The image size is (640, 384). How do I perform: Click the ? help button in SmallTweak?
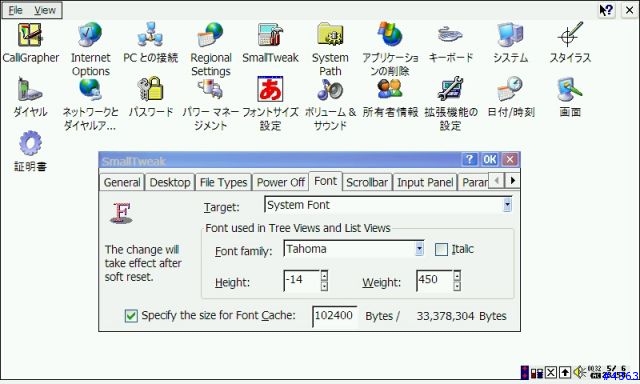[x=469, y=159]
